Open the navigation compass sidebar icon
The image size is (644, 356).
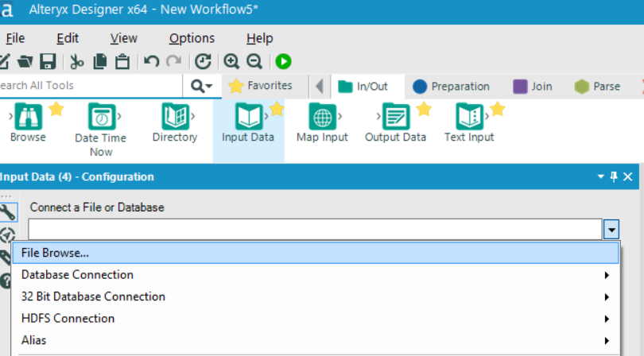click(7, 235)
